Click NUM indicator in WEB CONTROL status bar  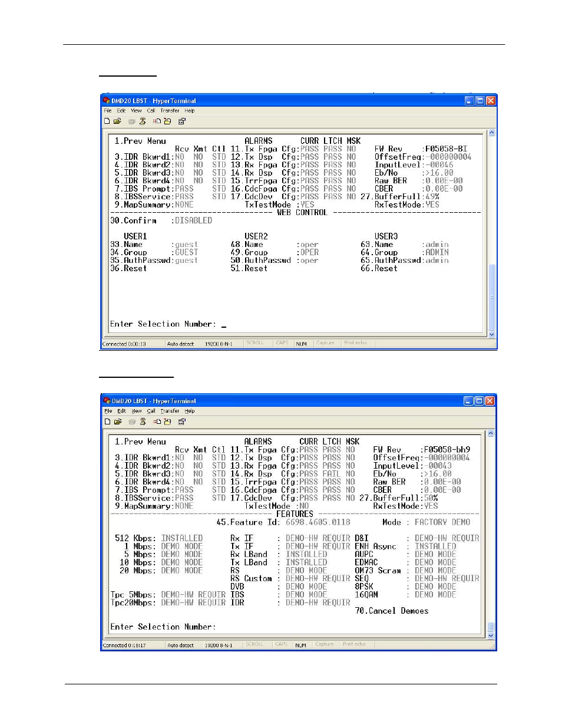301,344
